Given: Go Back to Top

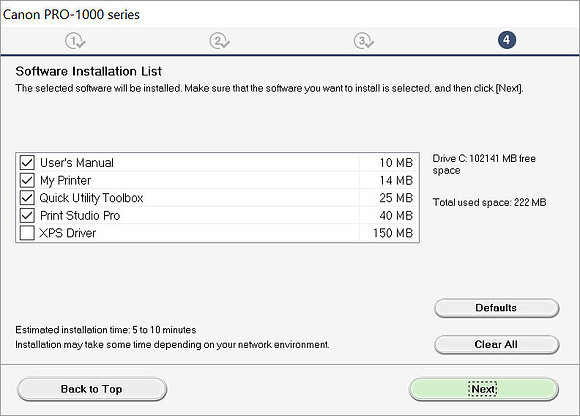Looking at the screenshot, I should [92, 389].
